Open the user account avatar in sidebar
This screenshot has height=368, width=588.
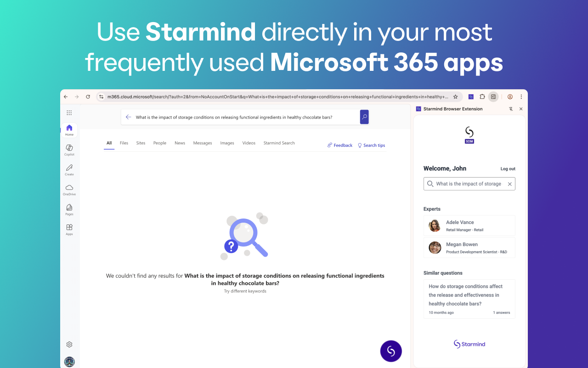tap(69, 362)
